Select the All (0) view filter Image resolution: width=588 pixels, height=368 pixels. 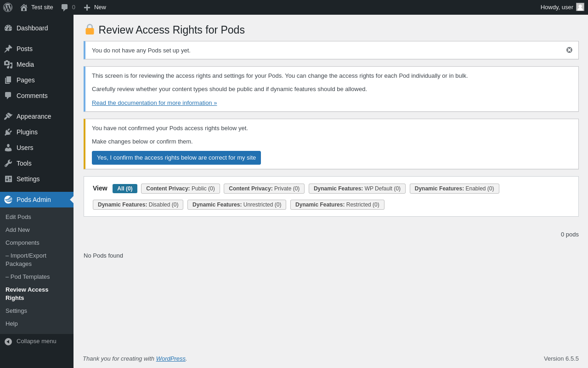(x=125, y=189)
